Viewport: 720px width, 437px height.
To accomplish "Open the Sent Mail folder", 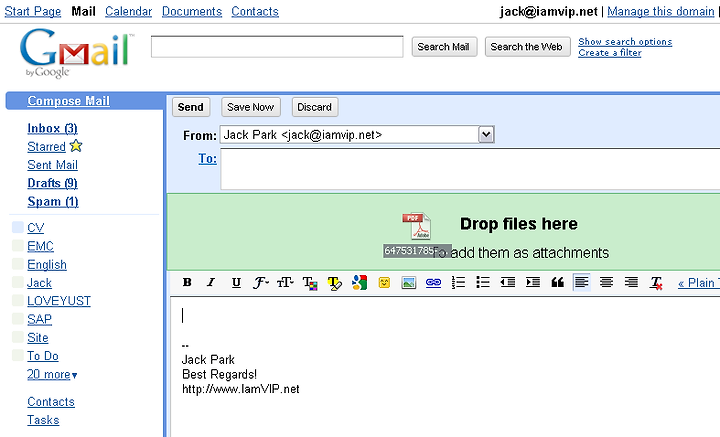I will coord(52,165).
